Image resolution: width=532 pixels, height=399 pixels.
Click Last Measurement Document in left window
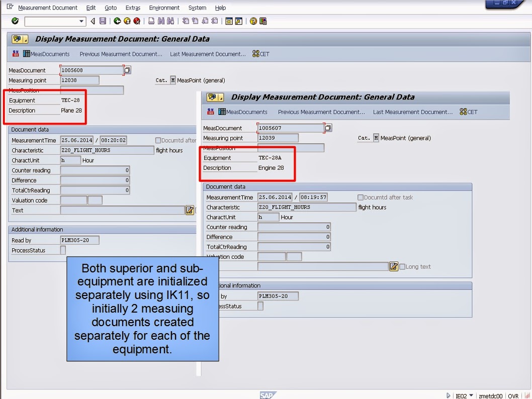point(208,54)
